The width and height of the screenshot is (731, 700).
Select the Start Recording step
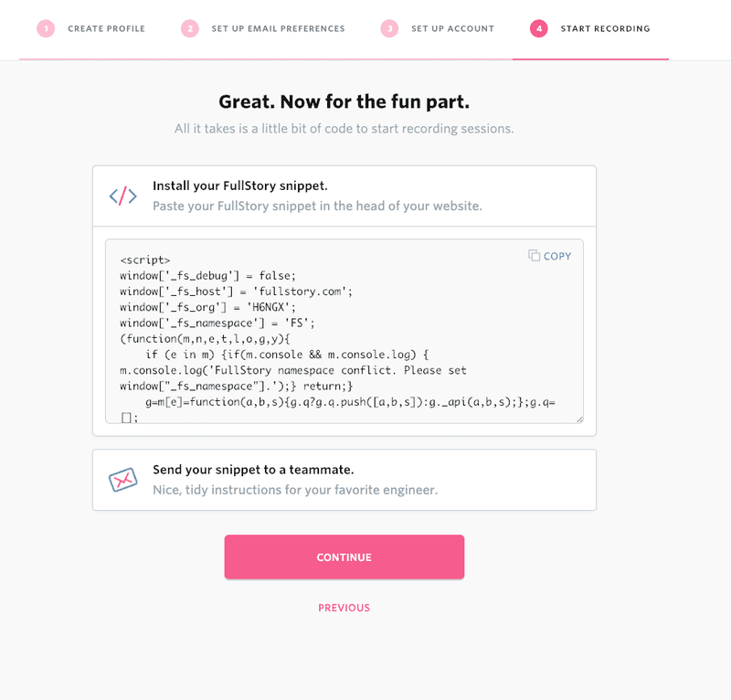click(x=604, y=29)
